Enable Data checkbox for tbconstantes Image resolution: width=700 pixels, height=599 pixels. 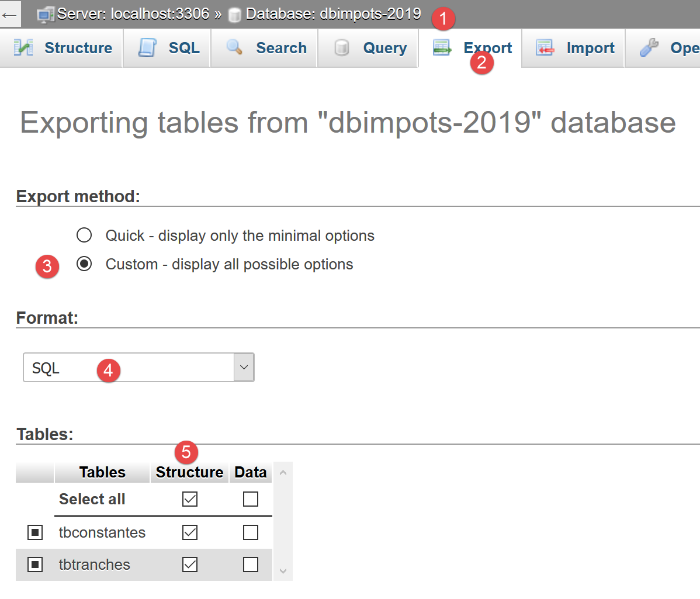(250, 532)
